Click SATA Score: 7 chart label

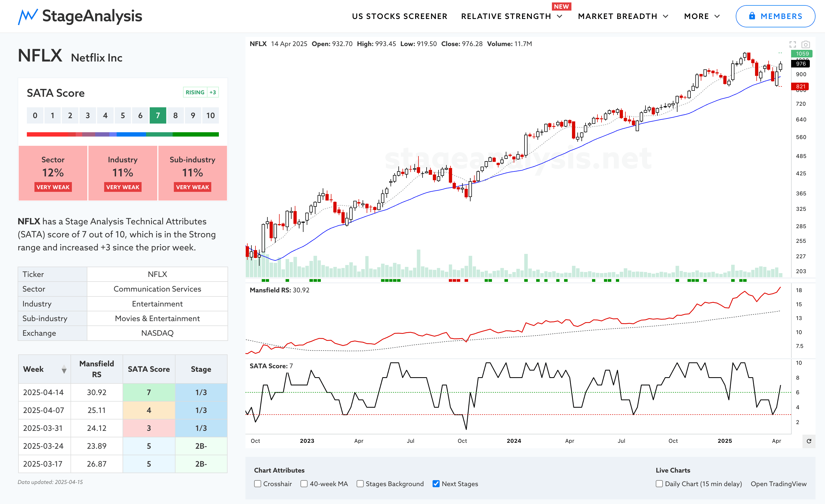click(271, 366)
